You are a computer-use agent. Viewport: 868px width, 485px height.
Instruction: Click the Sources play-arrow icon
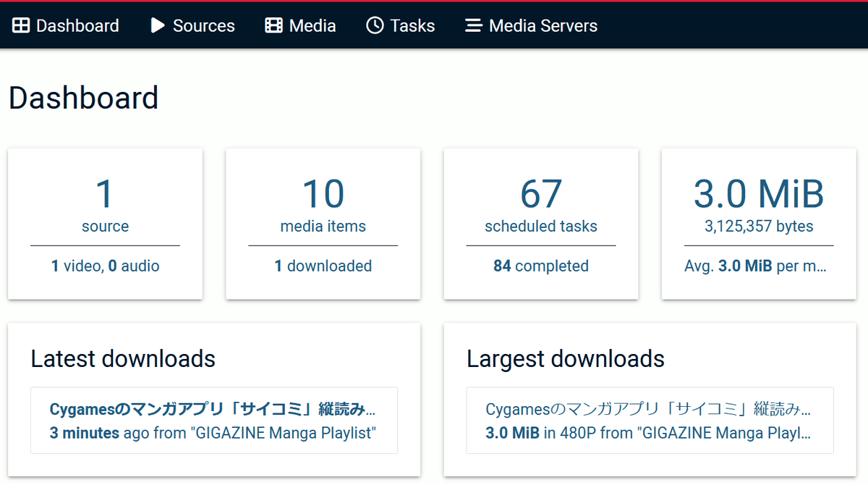click(x=157, y=26)
